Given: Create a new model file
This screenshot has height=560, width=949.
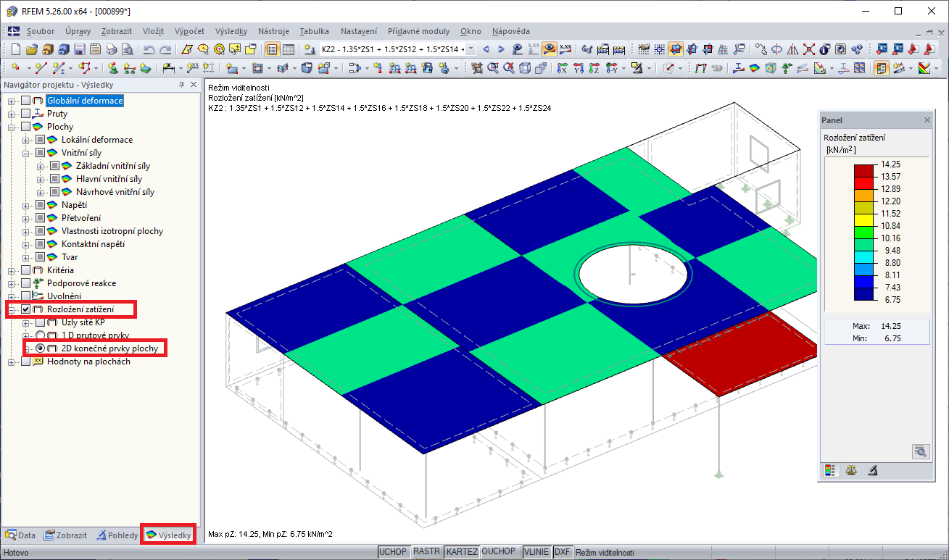Looking at the screenshot, I should tap(17, 49).
